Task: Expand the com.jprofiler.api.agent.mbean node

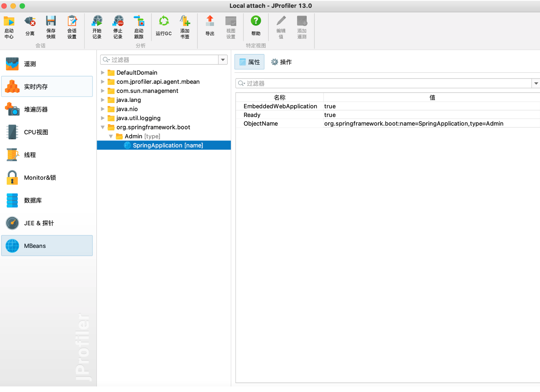Action: [x=103, y=82]
